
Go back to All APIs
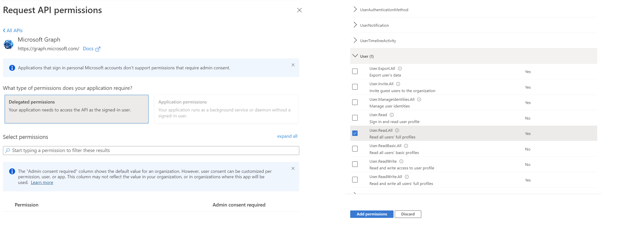(x=13, y=30)
